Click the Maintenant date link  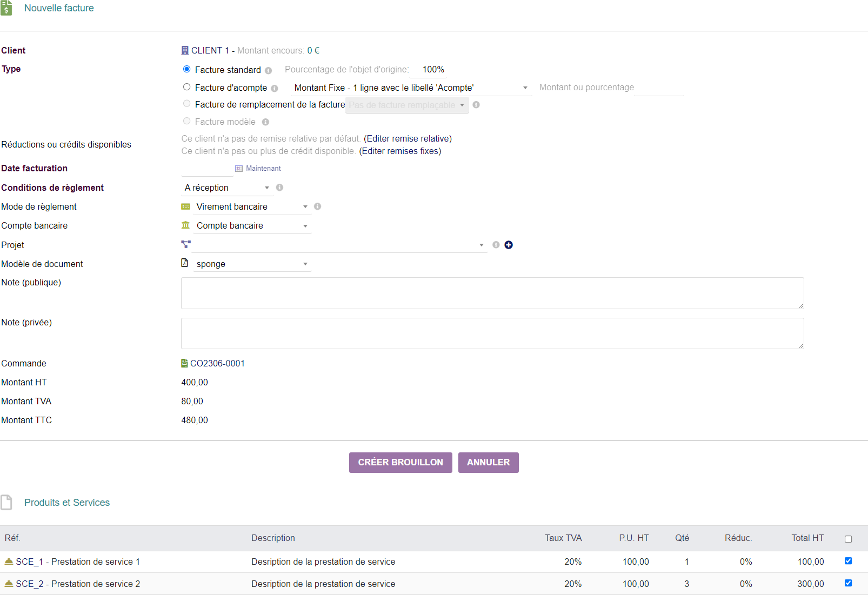coord(263,169)
